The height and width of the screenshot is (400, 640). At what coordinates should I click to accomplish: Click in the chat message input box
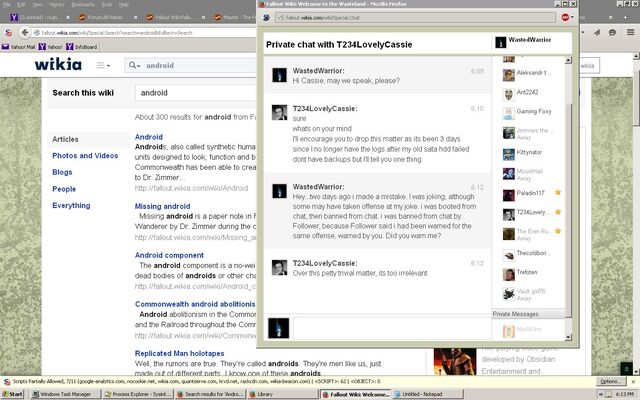(x=392, y=329)
